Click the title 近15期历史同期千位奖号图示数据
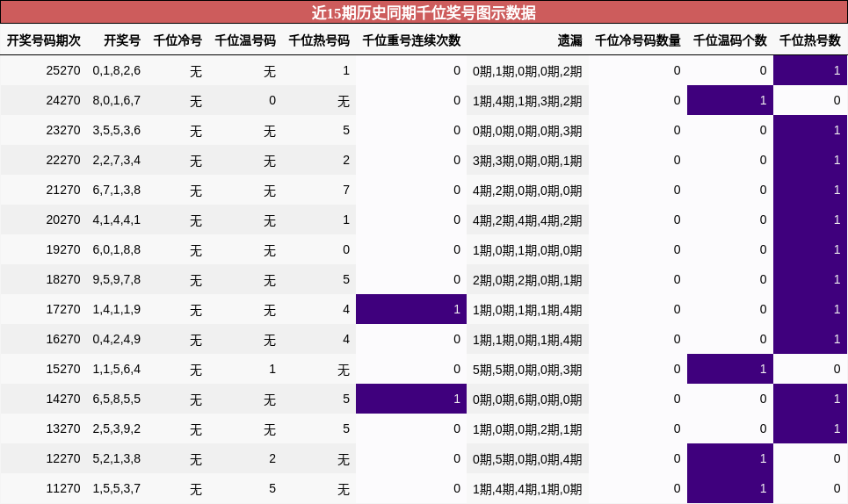 [424, 12]
